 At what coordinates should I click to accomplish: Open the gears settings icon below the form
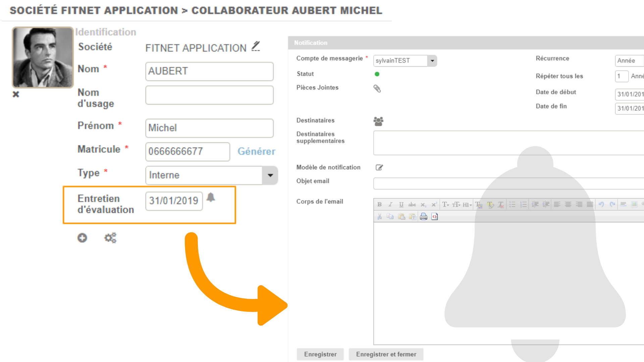[x=110, y=238]
